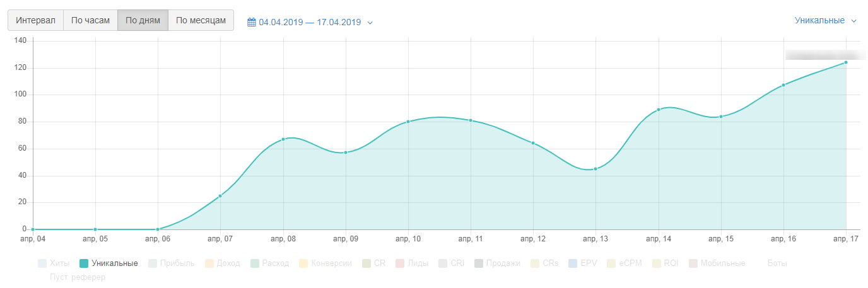Toggle the Пуст. реферер legend item

point(77,277)
